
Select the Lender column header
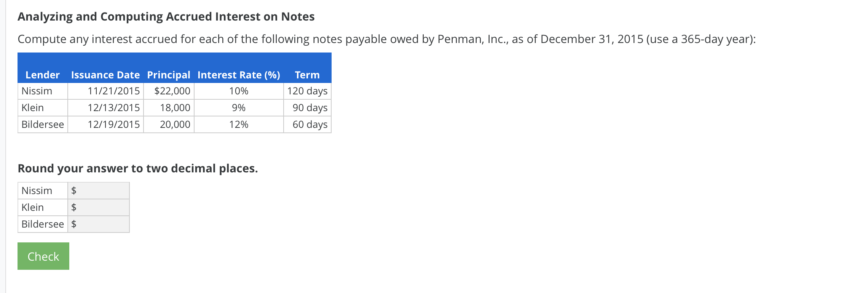coord(42,75)
